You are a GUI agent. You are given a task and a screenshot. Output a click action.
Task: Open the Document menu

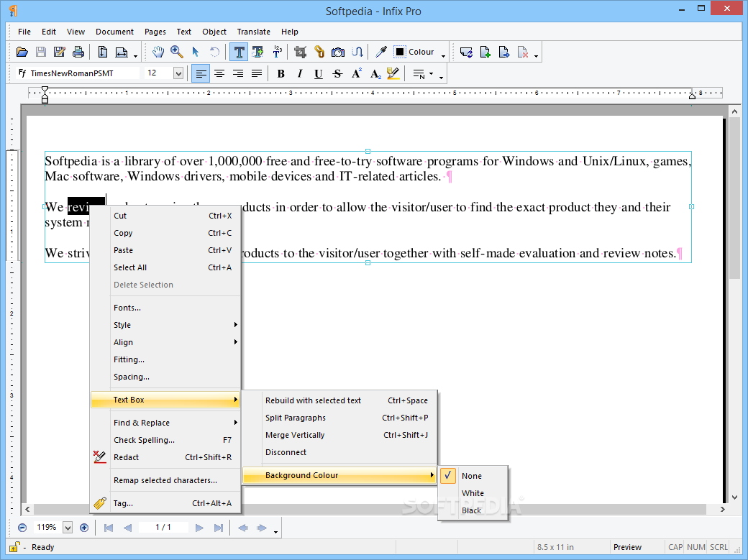114,32
